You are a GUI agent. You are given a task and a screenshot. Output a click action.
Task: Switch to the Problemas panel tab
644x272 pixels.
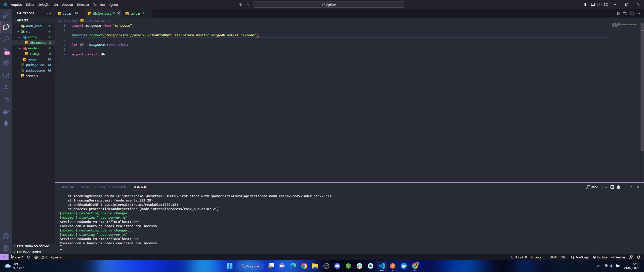pyautogui.click(x=67, y=187)
